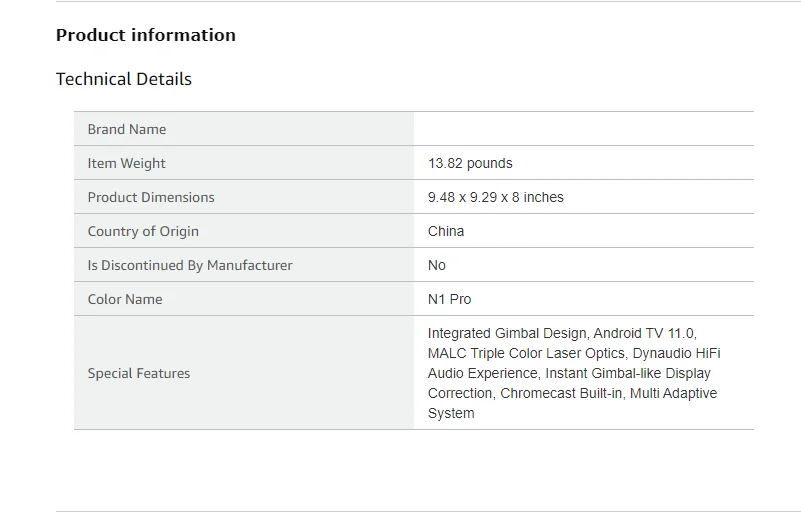
Task: Select the Item Weight label
Action: coord(126,163)
